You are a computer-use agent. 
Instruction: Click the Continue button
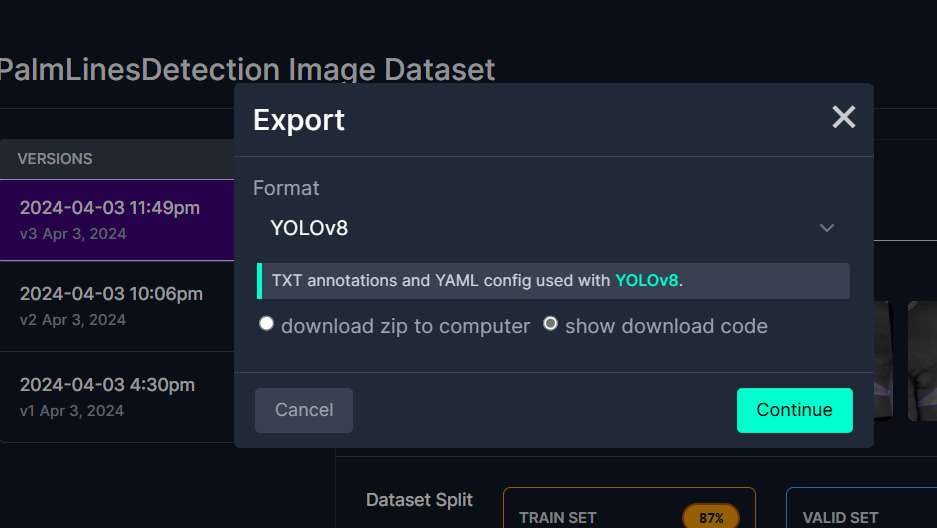coord(794,410)
